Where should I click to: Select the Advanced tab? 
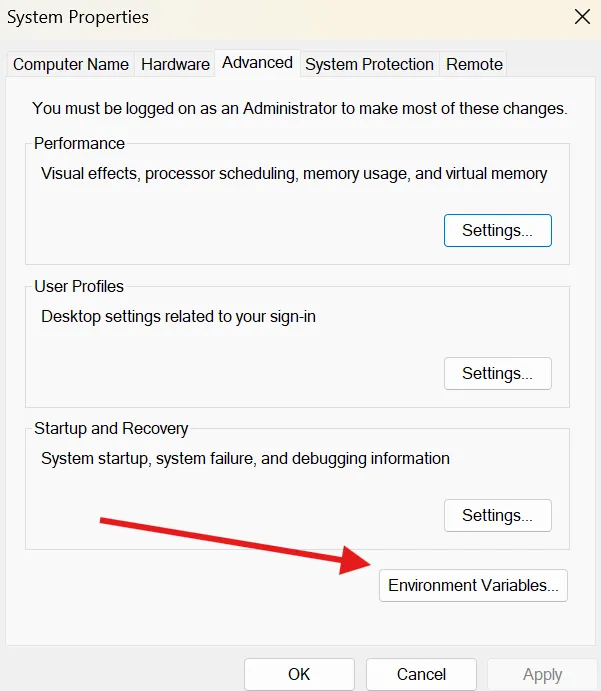(x=257, y=62)
